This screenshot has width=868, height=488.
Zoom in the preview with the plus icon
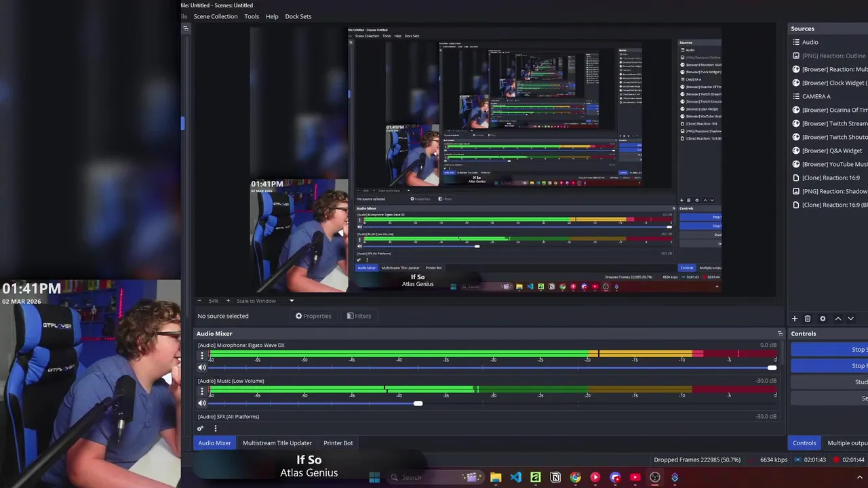pos(228,301)
